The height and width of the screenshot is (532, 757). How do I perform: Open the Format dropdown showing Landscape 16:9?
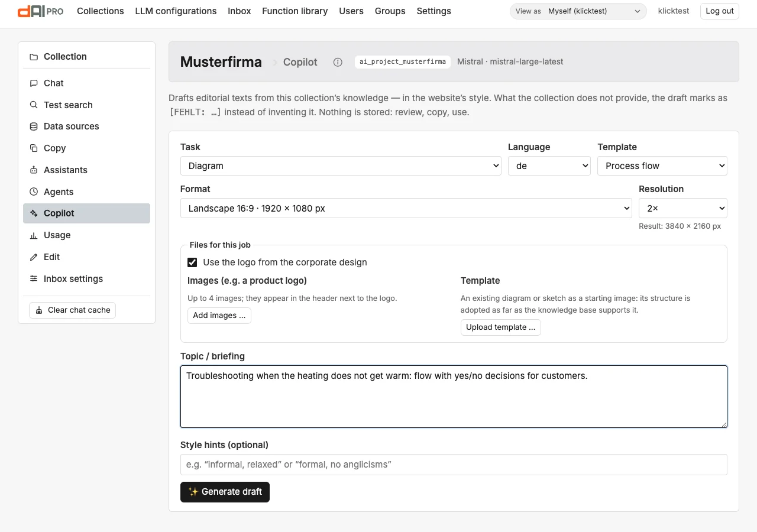pyautogui.click(x=406, y=208)
